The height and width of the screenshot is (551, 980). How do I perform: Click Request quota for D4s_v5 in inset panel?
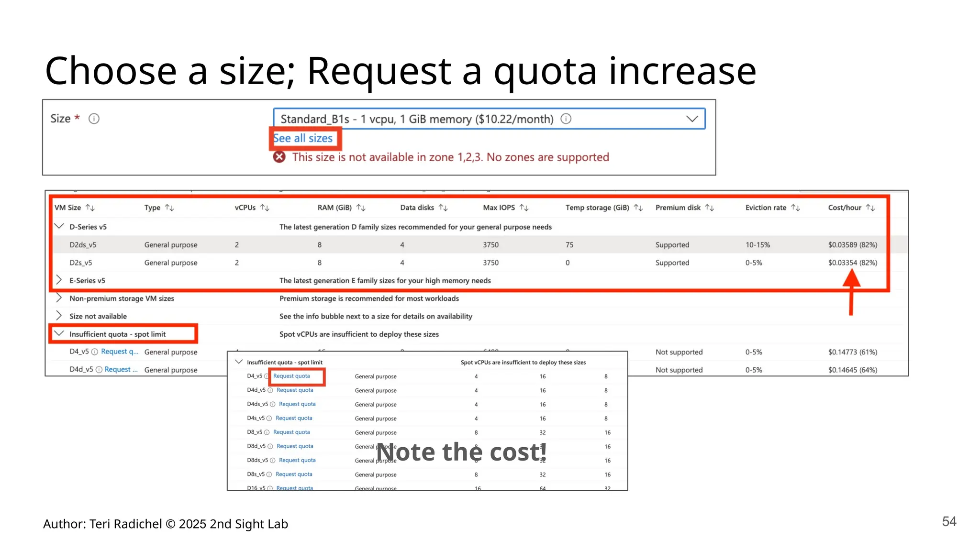click(294, 418)
